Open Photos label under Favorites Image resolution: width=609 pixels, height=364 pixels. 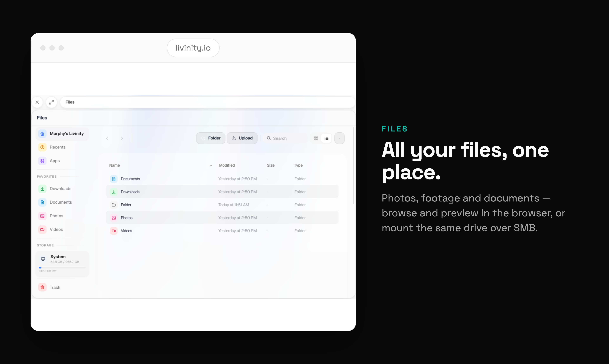(x=56, y=216)
